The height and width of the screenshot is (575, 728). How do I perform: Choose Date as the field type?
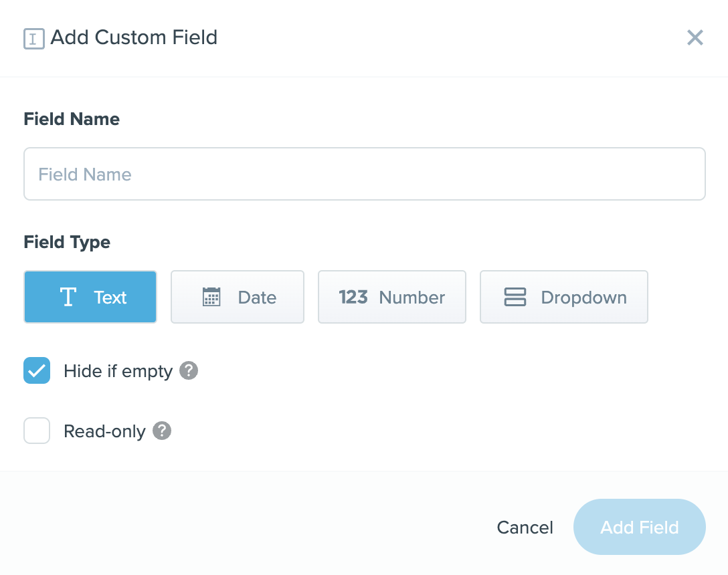(x=238, y=297)
